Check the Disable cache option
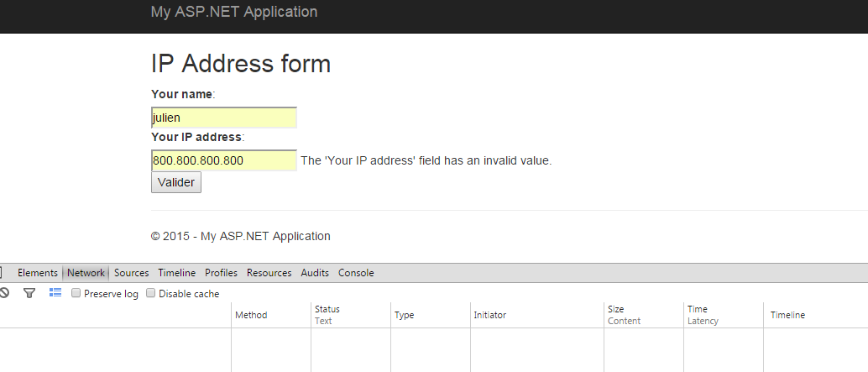 point(151,294)
